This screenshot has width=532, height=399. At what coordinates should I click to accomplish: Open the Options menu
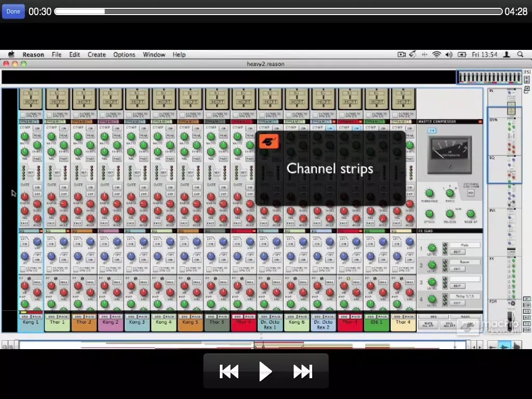coord(124,55)
